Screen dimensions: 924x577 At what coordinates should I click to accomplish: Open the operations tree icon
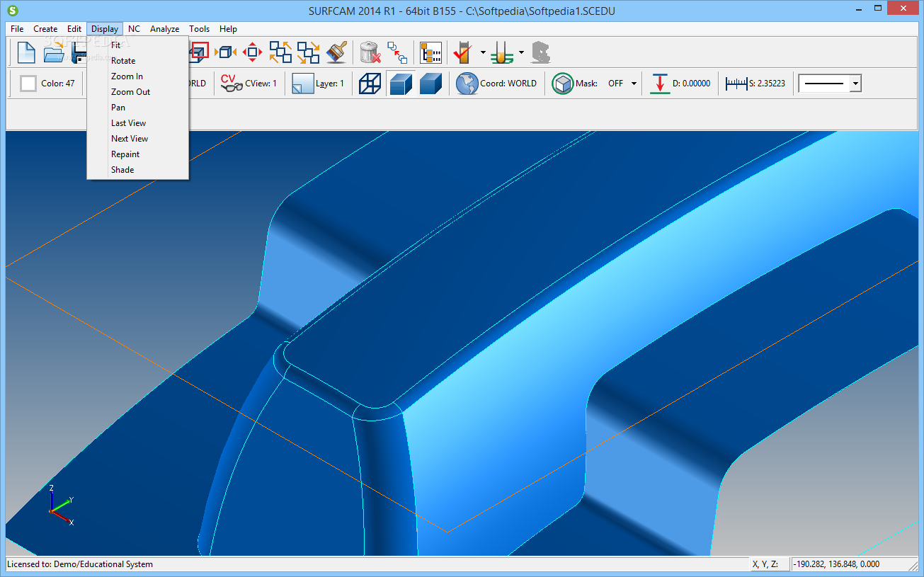coord(430,52)
